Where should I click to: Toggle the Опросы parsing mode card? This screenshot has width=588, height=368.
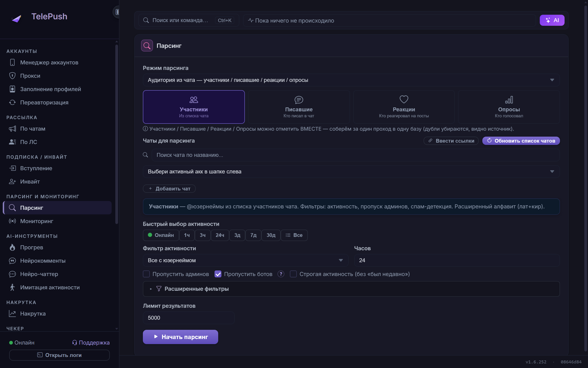(509, 107)
